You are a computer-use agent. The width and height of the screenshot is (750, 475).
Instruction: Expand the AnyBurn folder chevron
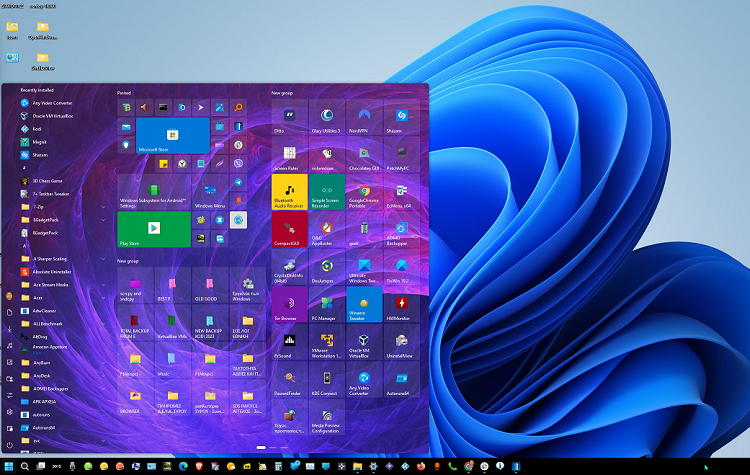103,363
